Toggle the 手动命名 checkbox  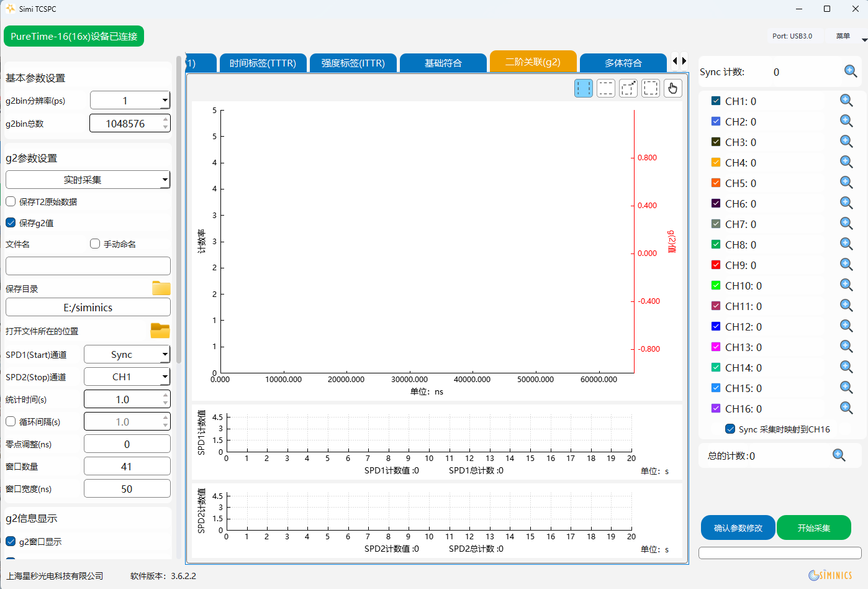[x=95, y=244]
